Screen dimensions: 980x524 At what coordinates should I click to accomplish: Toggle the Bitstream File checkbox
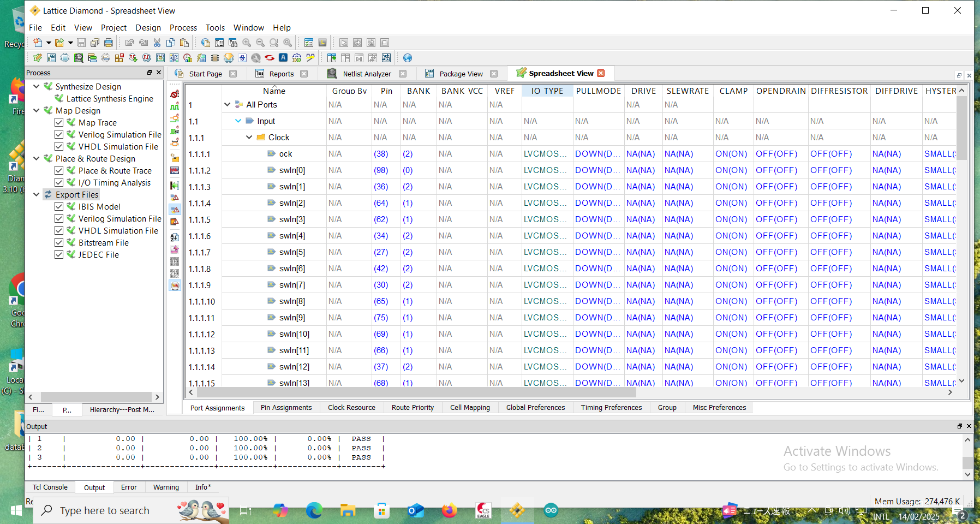[x=59, y=243]
